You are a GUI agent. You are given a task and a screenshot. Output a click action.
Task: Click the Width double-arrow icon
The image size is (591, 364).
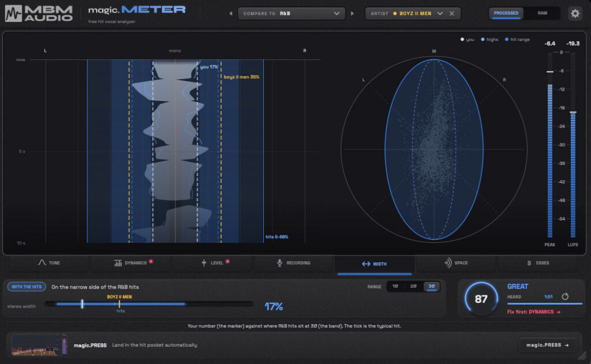point(366,264)
